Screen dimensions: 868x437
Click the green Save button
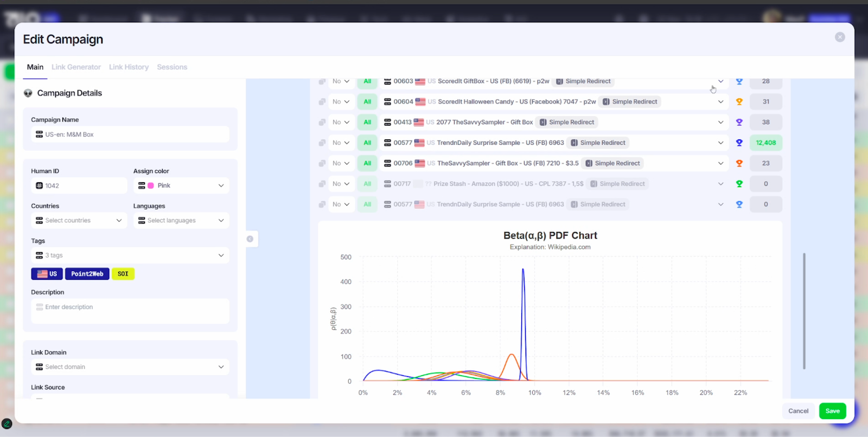coord(832,411)
